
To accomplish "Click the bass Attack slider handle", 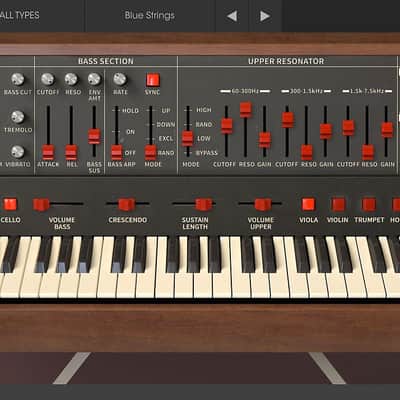I will pos(48,152).
